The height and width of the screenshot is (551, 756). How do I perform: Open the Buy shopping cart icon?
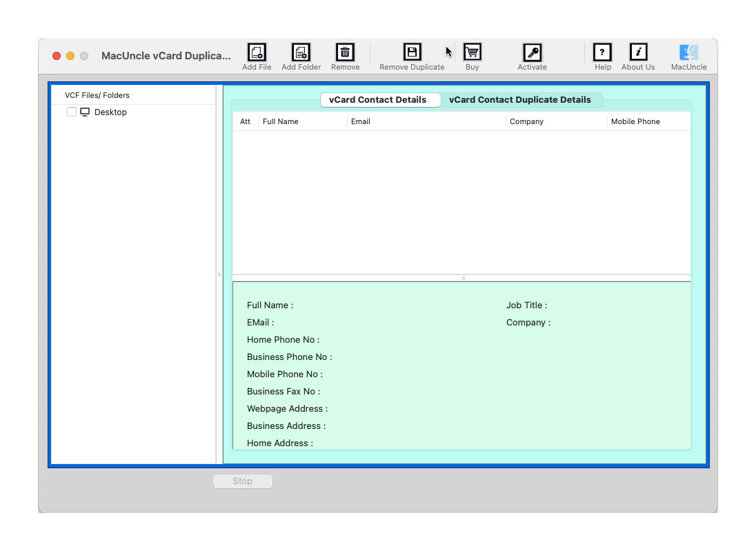(x=472, y=52)
